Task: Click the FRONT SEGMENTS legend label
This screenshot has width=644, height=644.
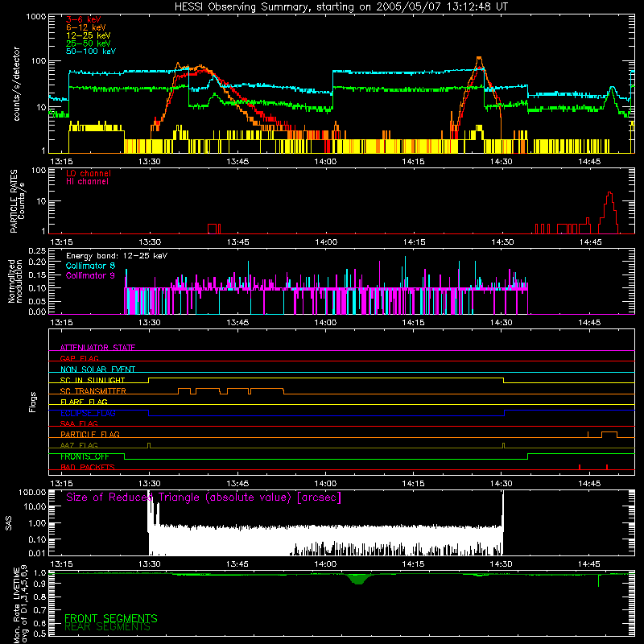Action: pyautogui.click(x=111, y=618)
